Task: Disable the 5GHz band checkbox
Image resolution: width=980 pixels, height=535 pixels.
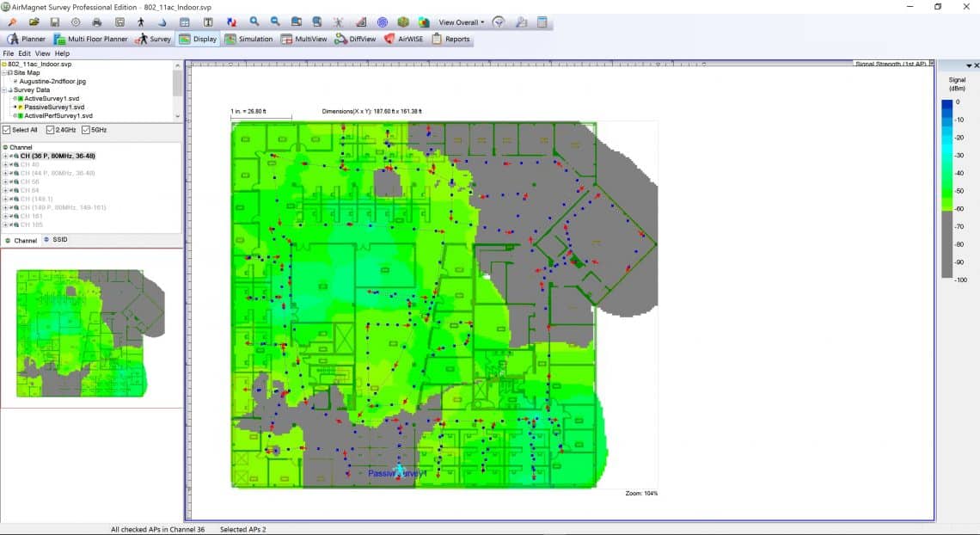Action: 86,130
